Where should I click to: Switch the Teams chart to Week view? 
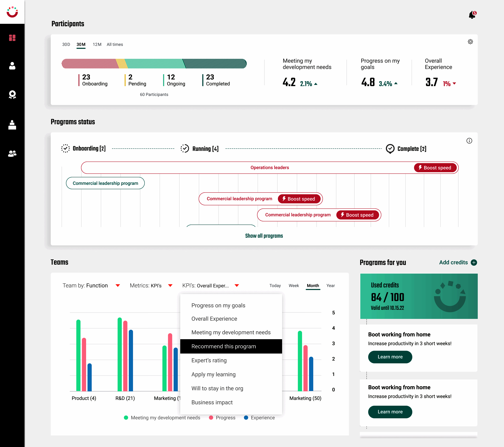click(x=294, y=285)
